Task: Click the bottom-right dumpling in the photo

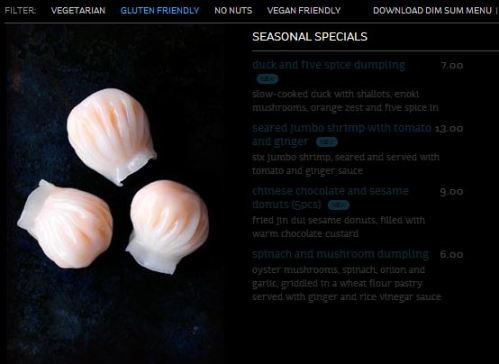Action: pos(167,227)
